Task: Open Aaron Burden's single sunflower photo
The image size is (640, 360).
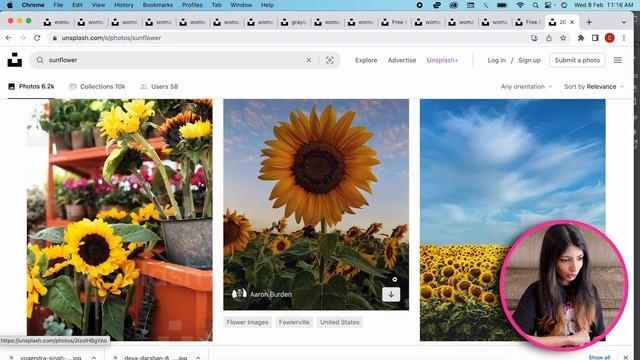Action: point(316,204)
